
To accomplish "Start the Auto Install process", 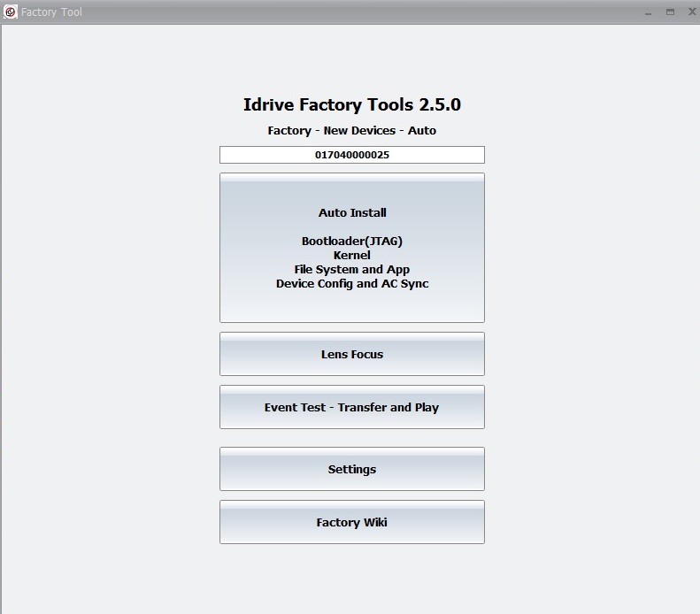I will tap(352, 248).
